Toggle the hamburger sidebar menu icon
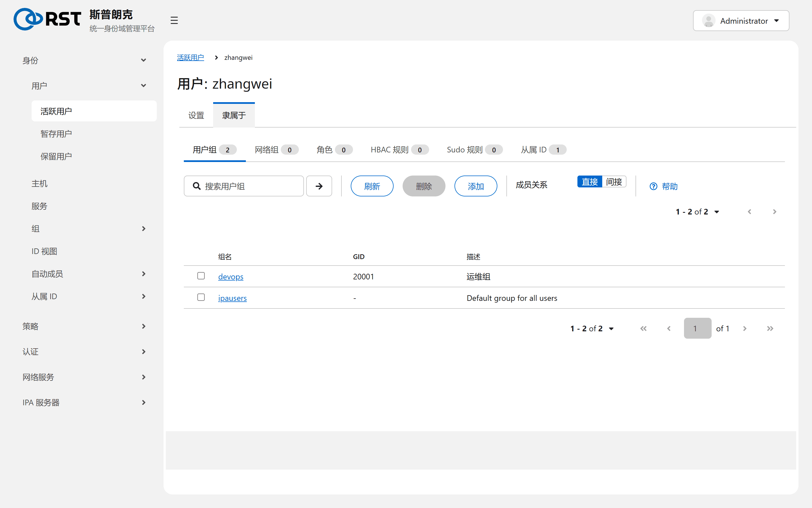The width and height of the screenshot is (812, 508). (x=174, y=21)
